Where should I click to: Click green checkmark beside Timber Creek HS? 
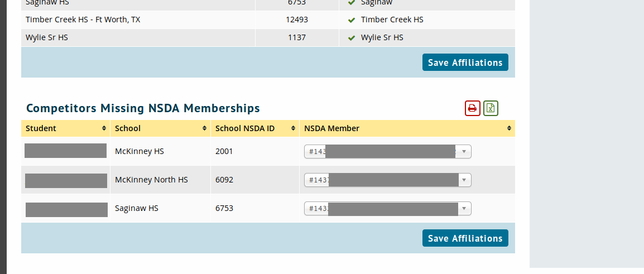[352, 20]
